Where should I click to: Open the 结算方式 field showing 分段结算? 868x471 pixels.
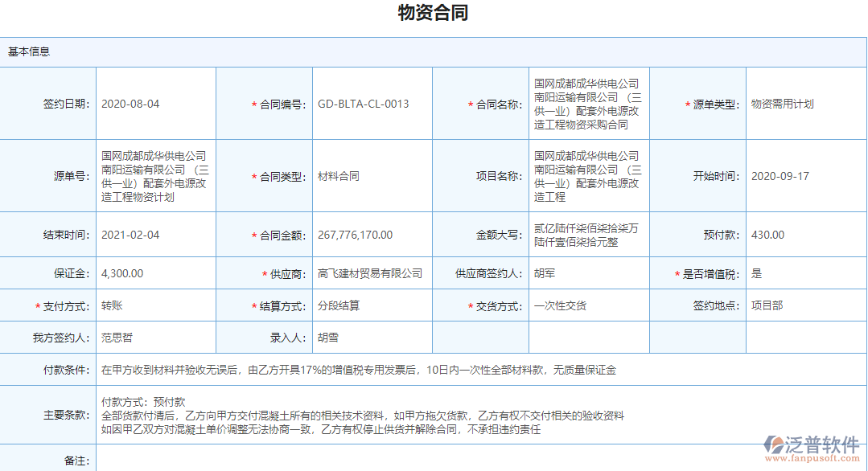coord(341,305)
